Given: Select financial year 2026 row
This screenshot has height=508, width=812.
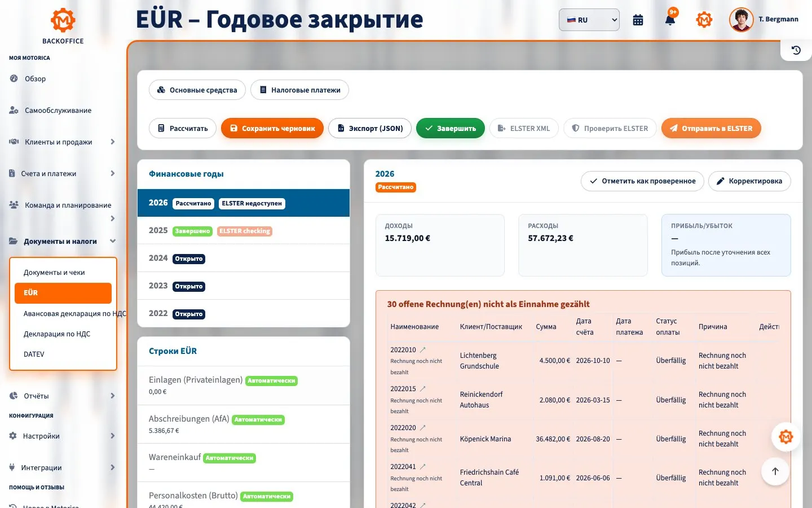Looking at the screenshot, I should 244,203.
